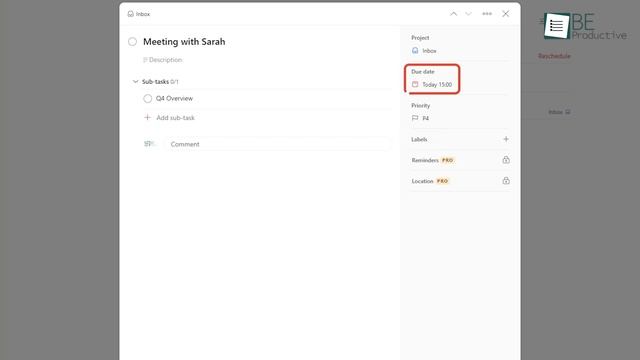The height and width of the screenshot is (360, 640).
Task: Collapse the Sub-tasks section
Action: coord(135,82)
